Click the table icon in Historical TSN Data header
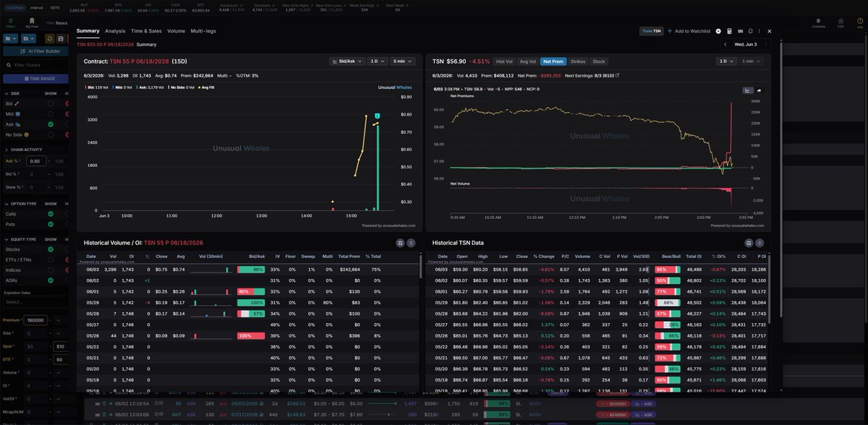868x425 pixels. click(749, 243)
